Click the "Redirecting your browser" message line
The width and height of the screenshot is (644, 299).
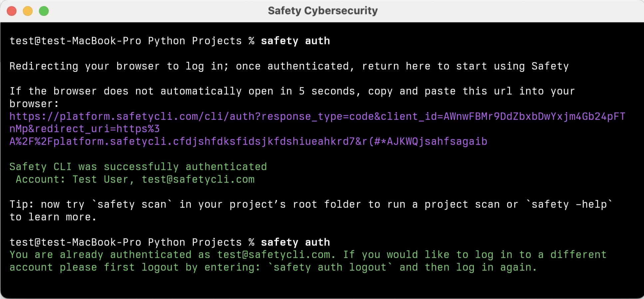click(289, 66)
